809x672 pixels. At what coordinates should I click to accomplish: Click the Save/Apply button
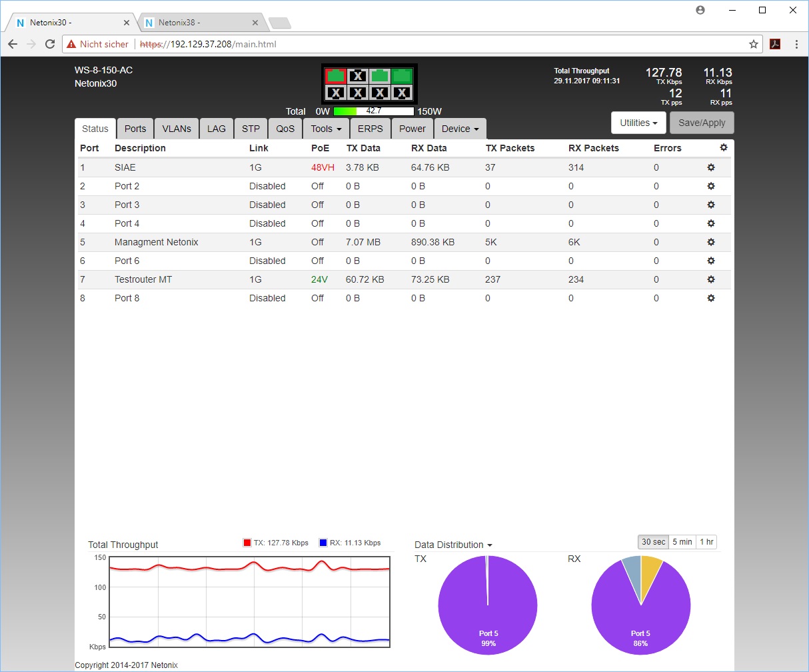pyautogui.click(x=702, y=123)
